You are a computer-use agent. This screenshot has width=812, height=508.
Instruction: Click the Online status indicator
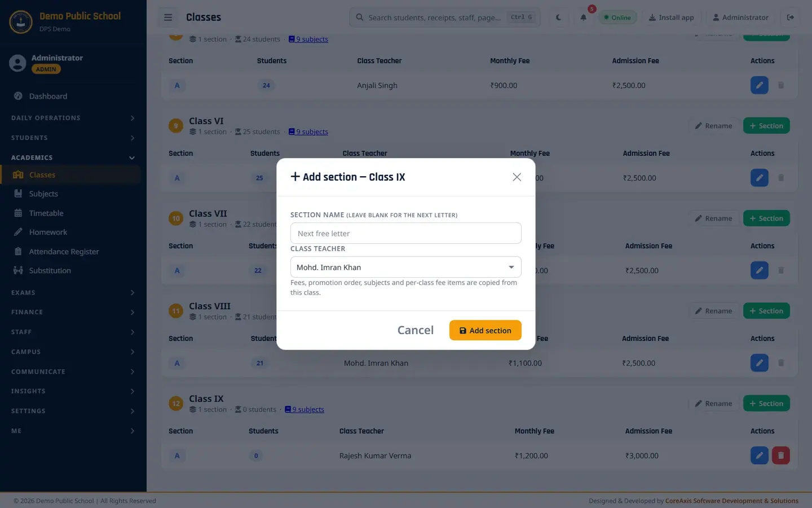point(617,17)
